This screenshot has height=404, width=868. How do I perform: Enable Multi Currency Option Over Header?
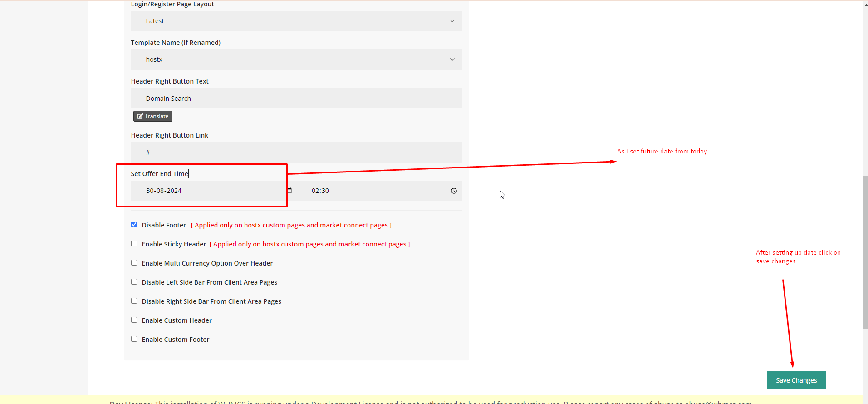coord(134,263)
